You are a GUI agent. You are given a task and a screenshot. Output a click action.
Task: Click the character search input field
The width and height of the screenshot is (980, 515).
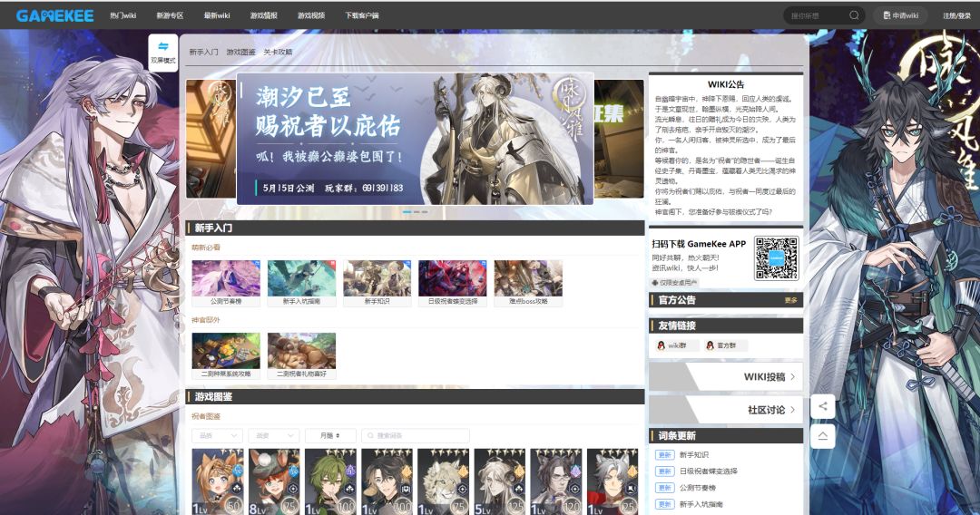click(416, 435)
